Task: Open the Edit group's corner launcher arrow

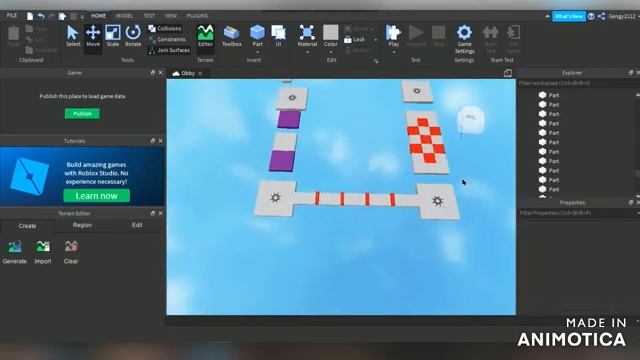Action: pyautogui.click(x=376, y=61)
